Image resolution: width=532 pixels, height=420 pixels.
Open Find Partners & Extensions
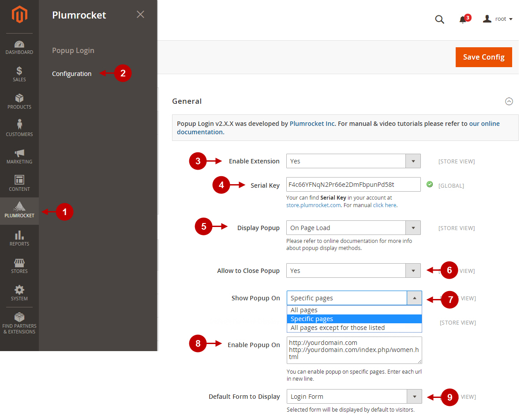[x=19, y=323]
